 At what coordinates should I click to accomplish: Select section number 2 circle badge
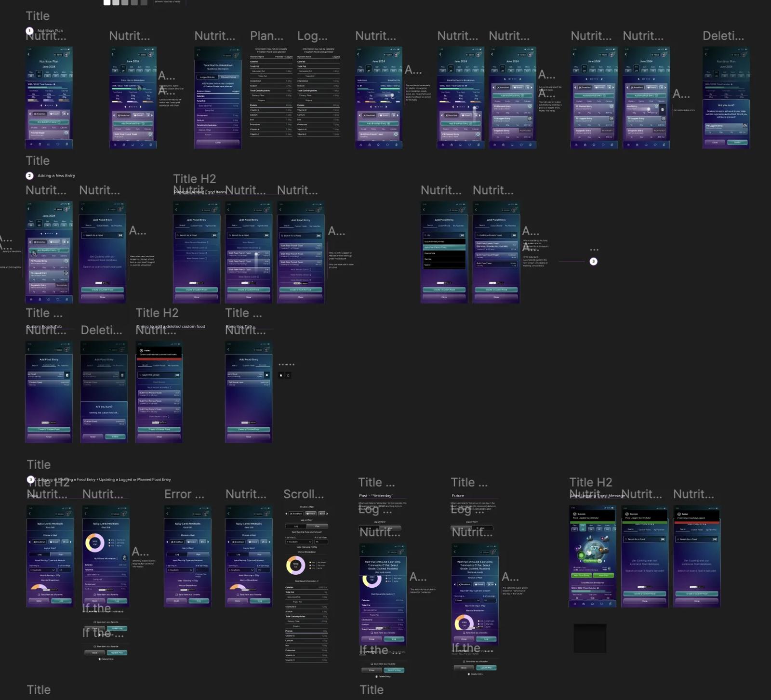coord(29,176)
